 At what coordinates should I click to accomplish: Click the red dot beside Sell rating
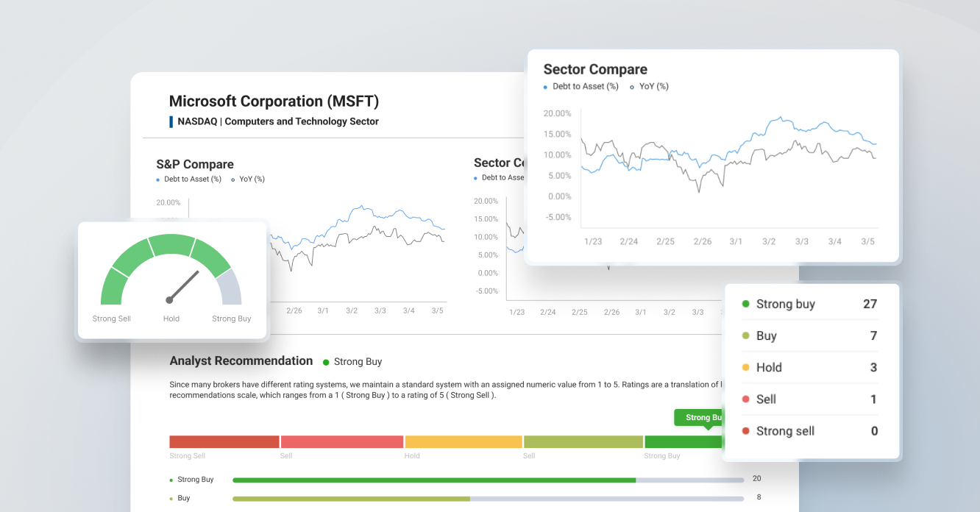(748, 399)
